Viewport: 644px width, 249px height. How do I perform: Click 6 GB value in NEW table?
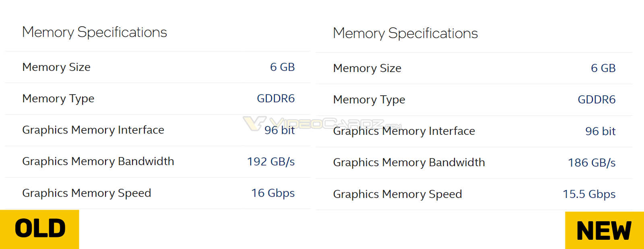603,68
